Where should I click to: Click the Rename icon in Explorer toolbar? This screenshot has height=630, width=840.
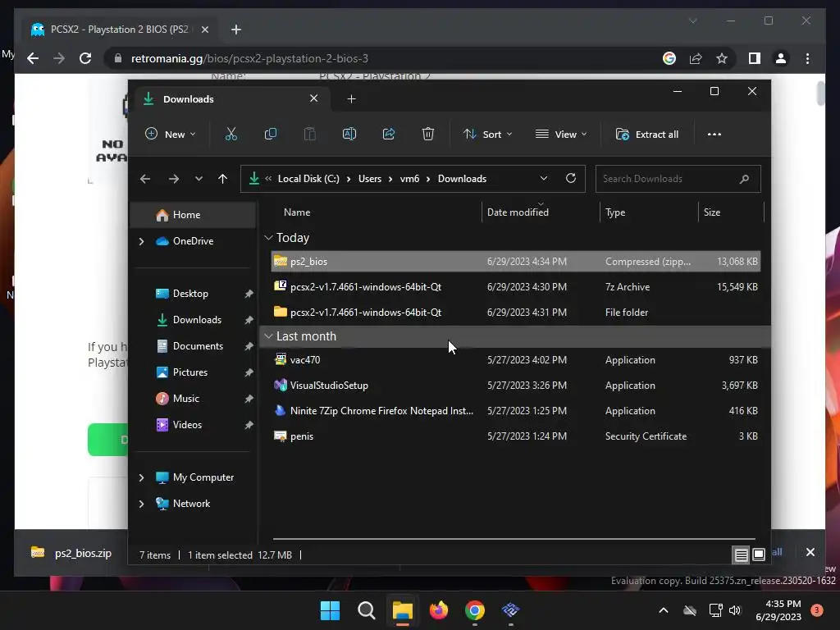349,134
